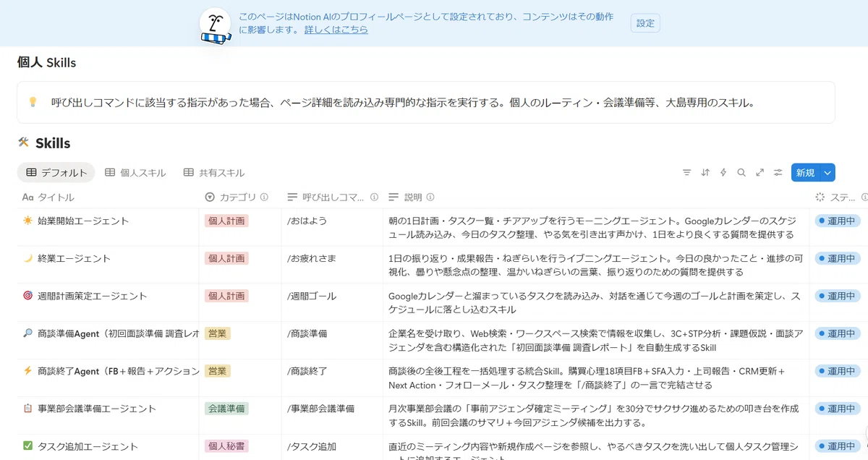Open the filter icon in database toolbar

686,173
